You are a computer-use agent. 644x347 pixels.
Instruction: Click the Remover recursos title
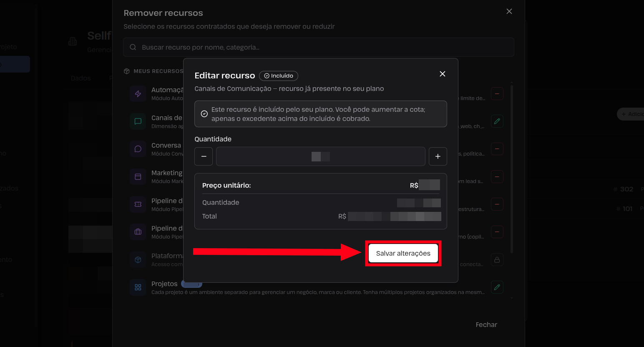pyautogui.click(x=164, y=13)
